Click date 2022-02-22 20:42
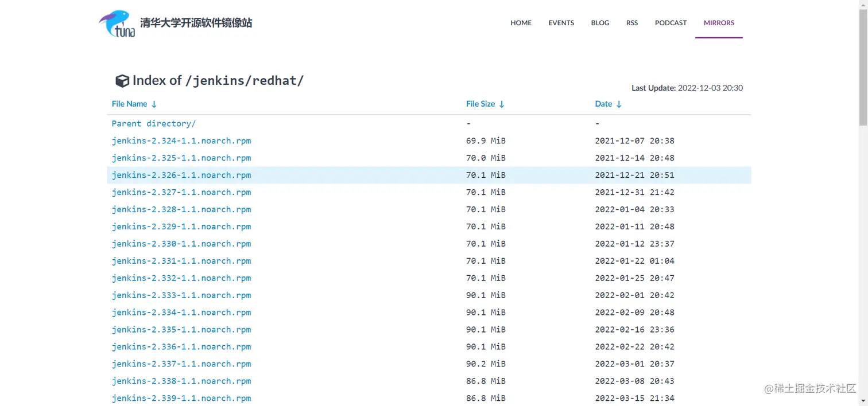Image resolution: width=868 pixels, height=406 pixels. 635,347
